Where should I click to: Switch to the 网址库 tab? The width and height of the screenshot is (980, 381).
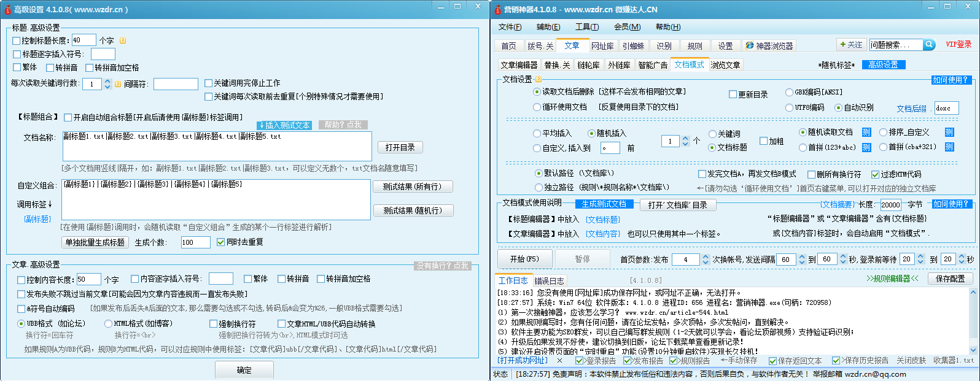[x=602, y=46]
